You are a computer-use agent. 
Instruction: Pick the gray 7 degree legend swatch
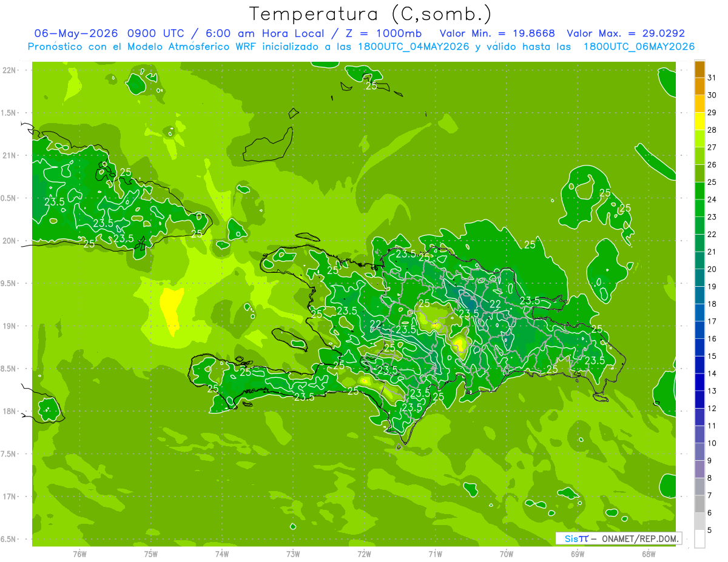point(699,487)
